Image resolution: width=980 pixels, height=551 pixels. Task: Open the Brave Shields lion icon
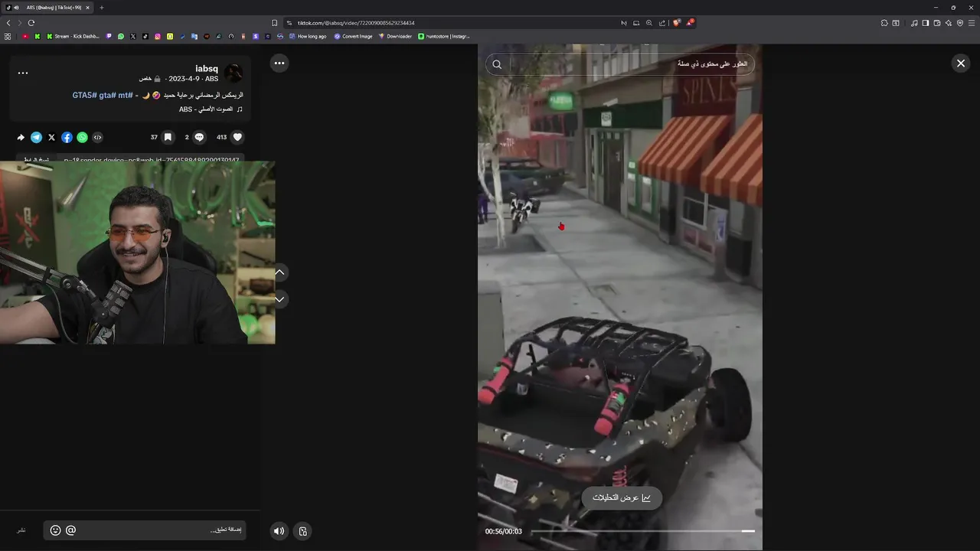(676, 23)
